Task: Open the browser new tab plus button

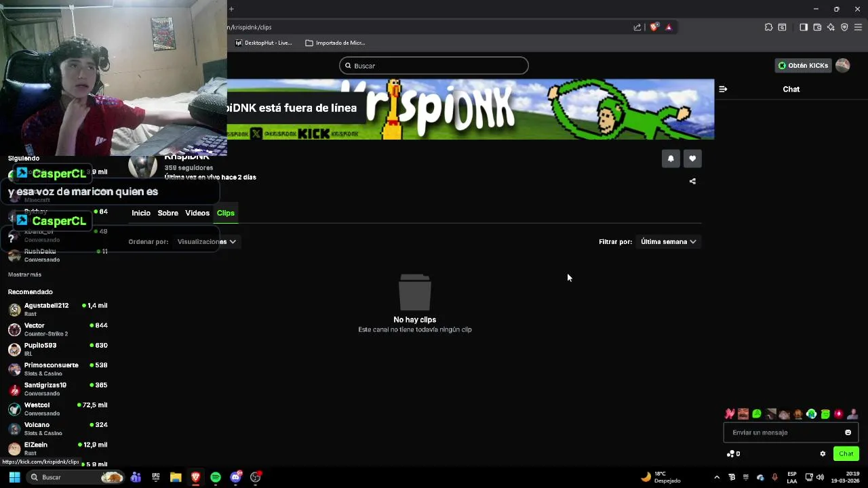Action: 231,9
